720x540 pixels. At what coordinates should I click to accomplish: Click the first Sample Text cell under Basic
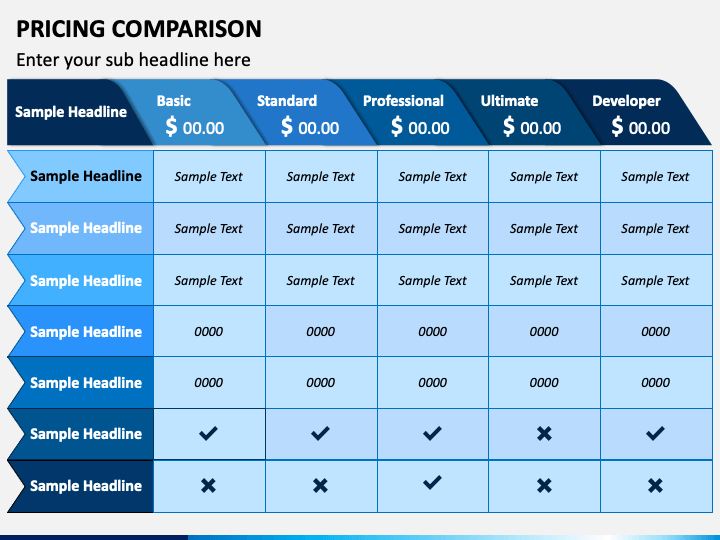pos(209,176)
